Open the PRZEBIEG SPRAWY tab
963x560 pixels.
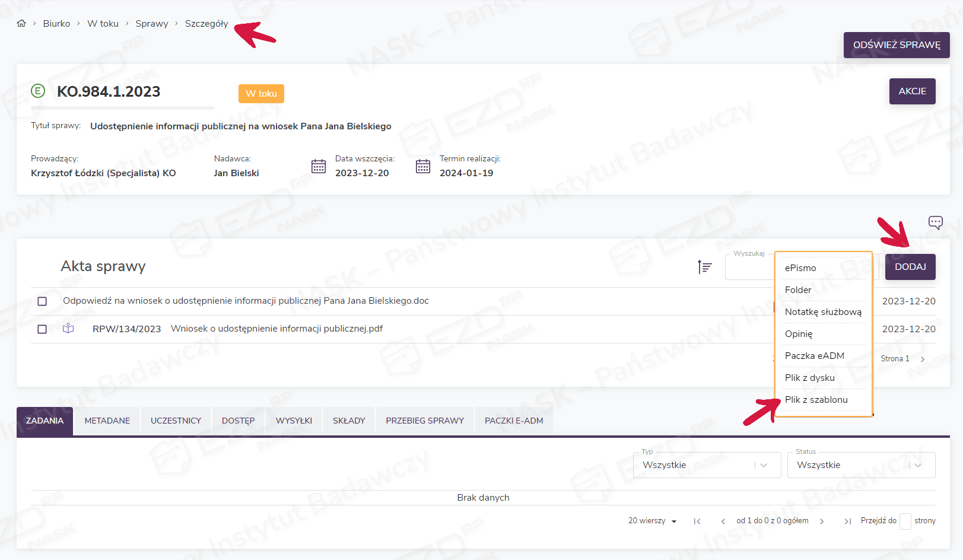pyautogui.click(x=424, y=421)
